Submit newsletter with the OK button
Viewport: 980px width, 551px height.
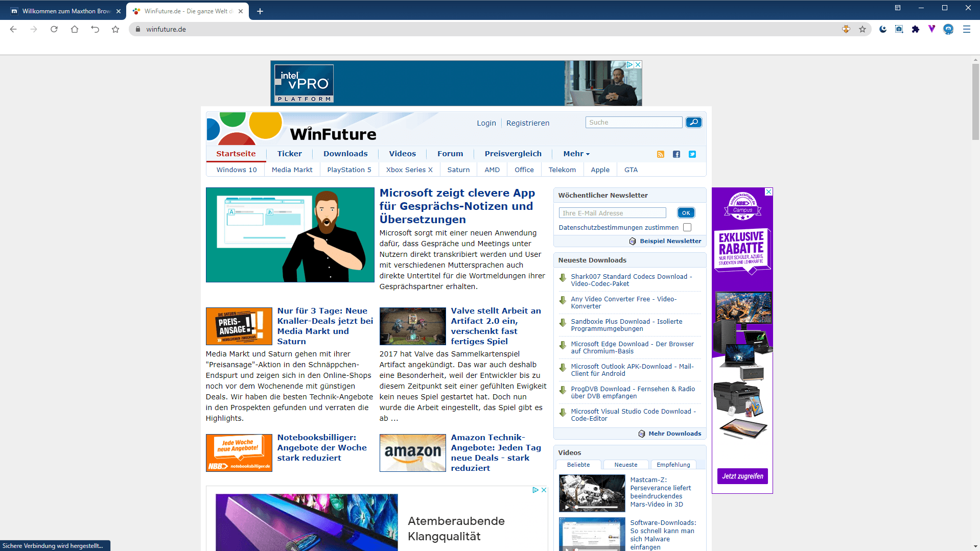pos(686,213)
